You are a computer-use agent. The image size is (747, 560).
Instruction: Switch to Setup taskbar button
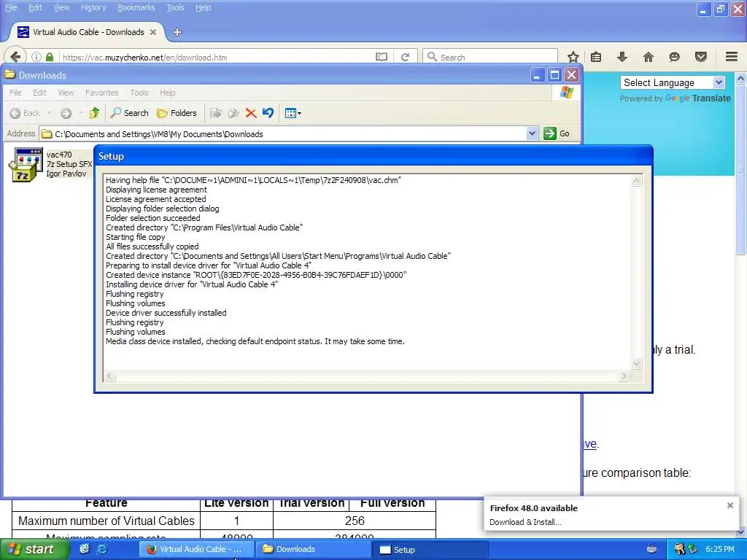430,549
